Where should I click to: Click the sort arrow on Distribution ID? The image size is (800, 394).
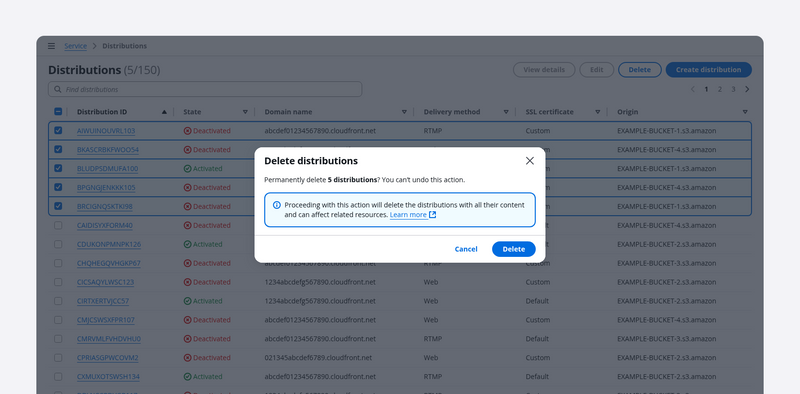tap(164, 112)
